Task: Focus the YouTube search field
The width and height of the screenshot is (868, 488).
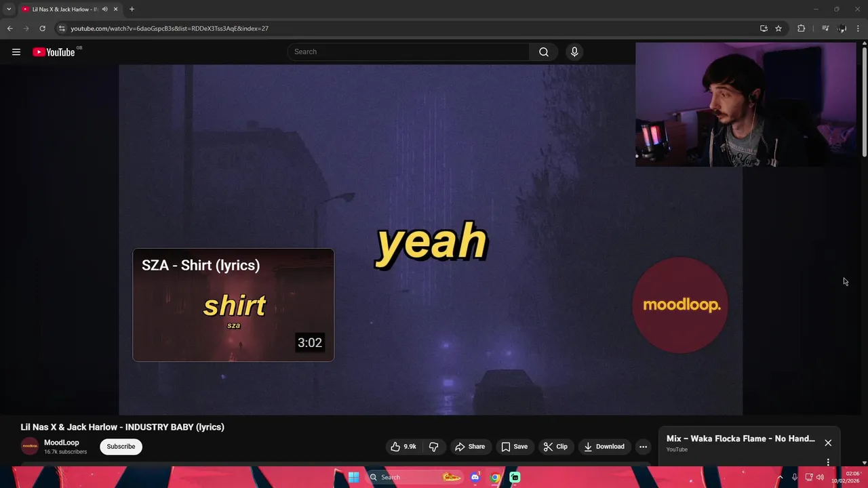Action: [409, 52]
